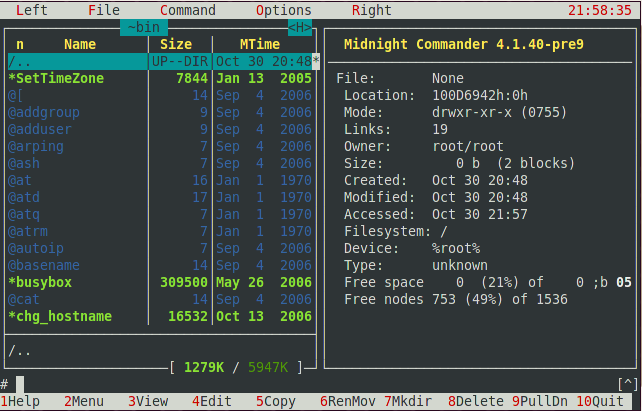This screenshot has height=411, width=642.
Task: Select the *chg_hostname executable
Action: tap(162, 316)
